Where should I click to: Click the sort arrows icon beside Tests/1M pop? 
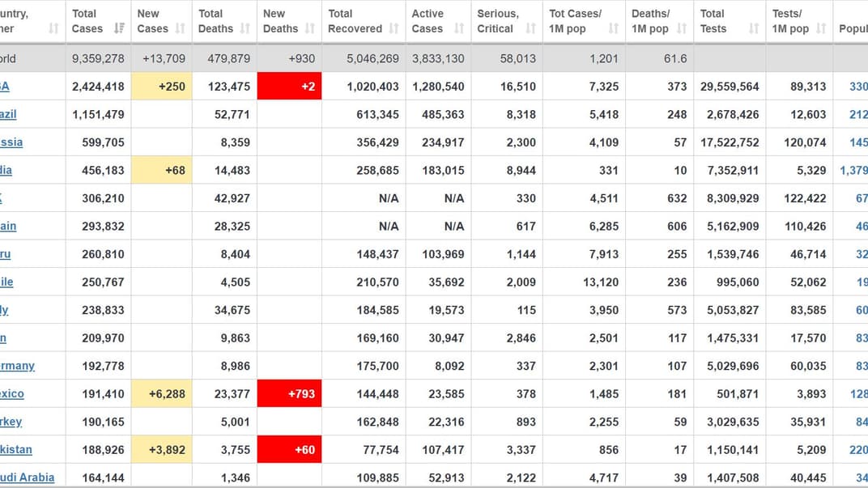click(822, 28)
